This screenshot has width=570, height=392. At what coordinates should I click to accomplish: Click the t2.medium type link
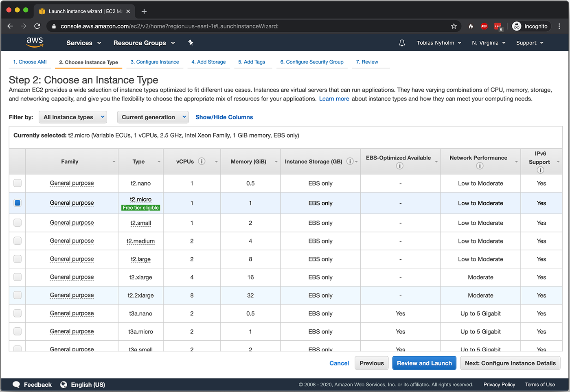[x=140, y=241]
